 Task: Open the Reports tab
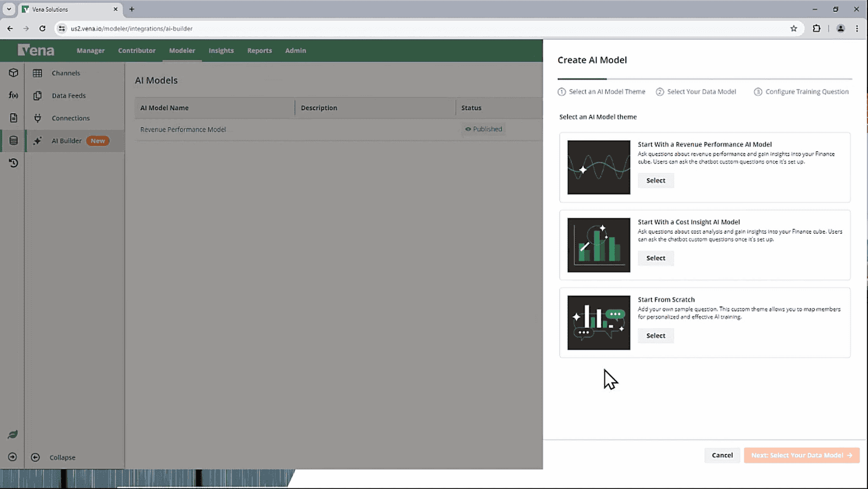(x=259, y=50)
